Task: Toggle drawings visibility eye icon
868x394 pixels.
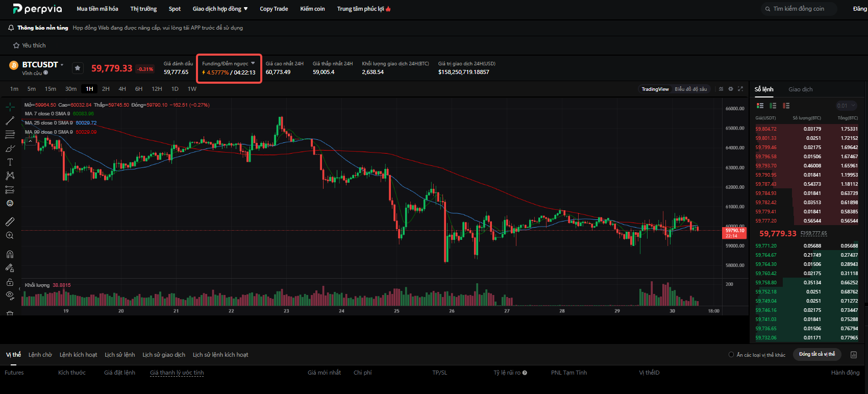Action: point(10,295)
